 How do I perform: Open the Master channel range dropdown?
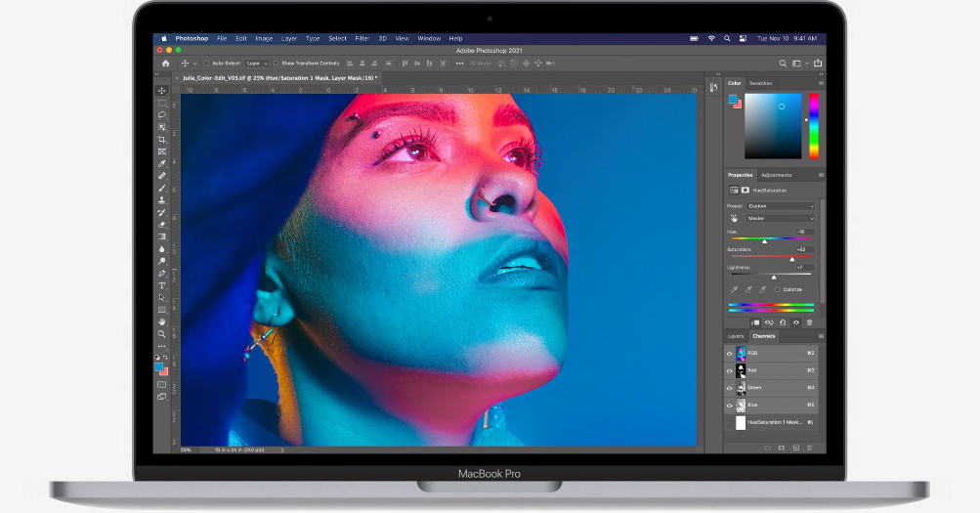pos(781,218)
